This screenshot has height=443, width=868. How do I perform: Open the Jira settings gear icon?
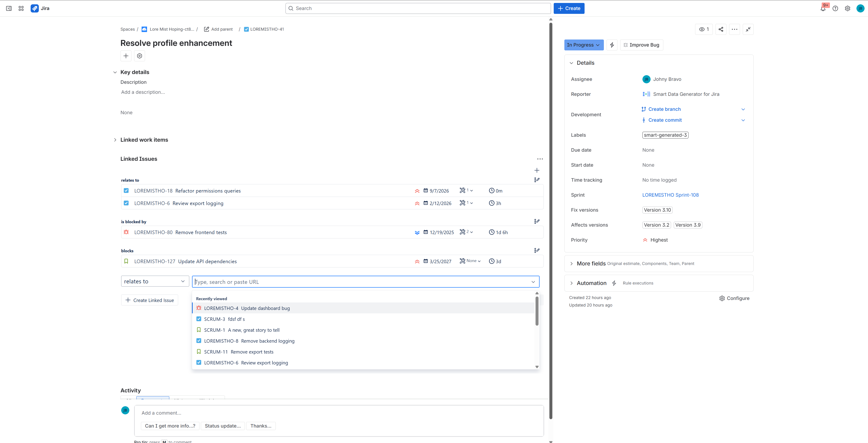coord(847,8)
